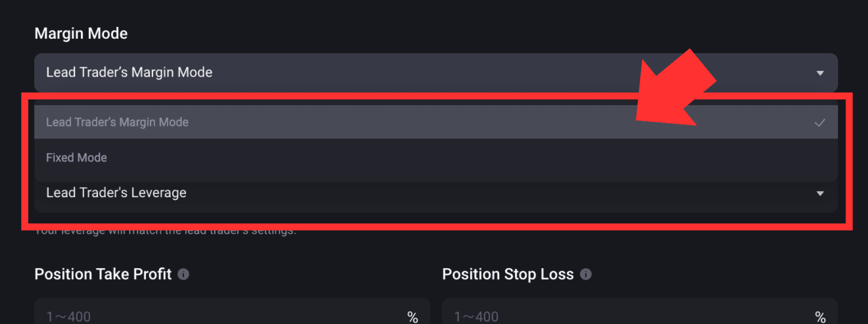Click the leverage helper text below dropdown
The image size is (868, 324).
tap(166, 232)
